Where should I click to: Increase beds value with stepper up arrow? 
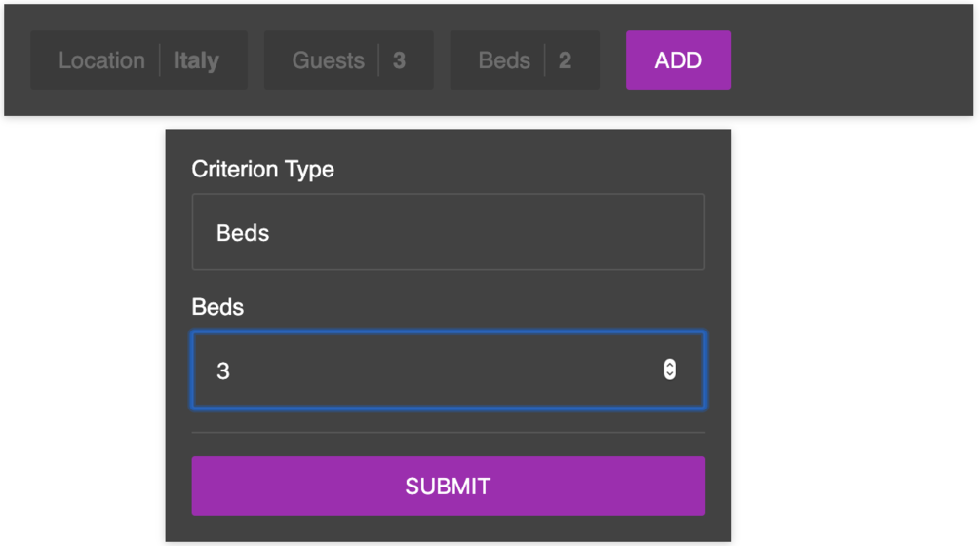(x=669, y=365)
